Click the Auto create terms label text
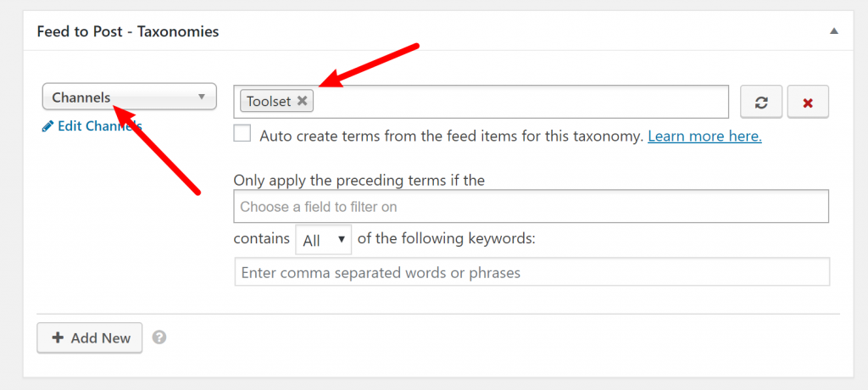The image size is (868, 390). click(451, 136)
